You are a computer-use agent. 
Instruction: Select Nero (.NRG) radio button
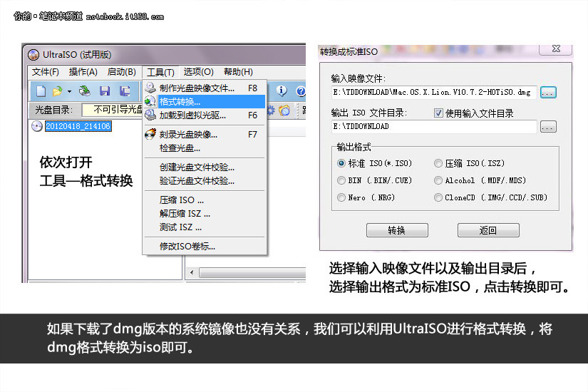(x=341, y=197)
